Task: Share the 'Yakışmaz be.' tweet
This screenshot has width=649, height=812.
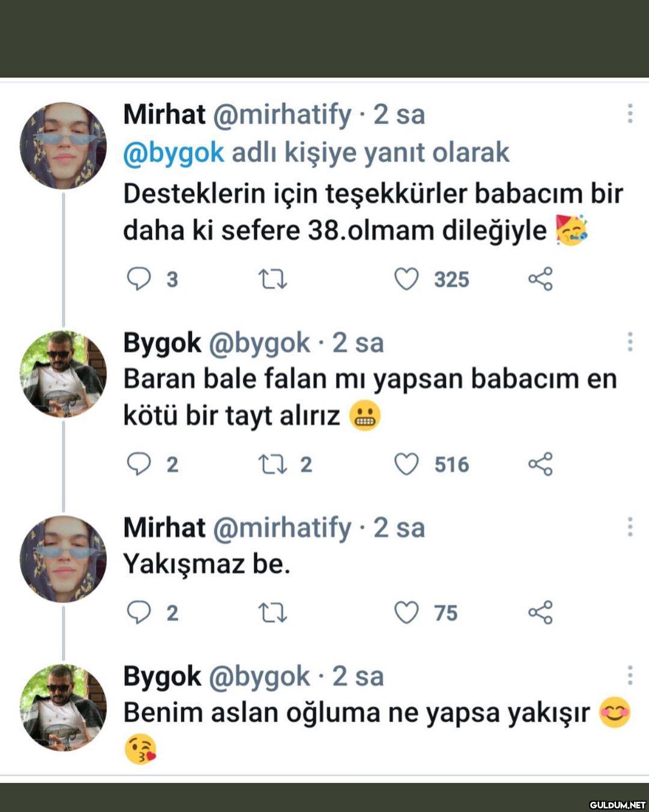Action: [x=540, y=613]
